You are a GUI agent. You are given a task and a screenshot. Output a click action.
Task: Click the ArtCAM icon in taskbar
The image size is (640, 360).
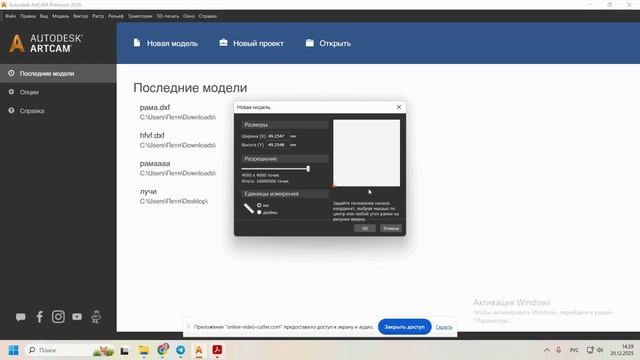(x=199, y=350)
